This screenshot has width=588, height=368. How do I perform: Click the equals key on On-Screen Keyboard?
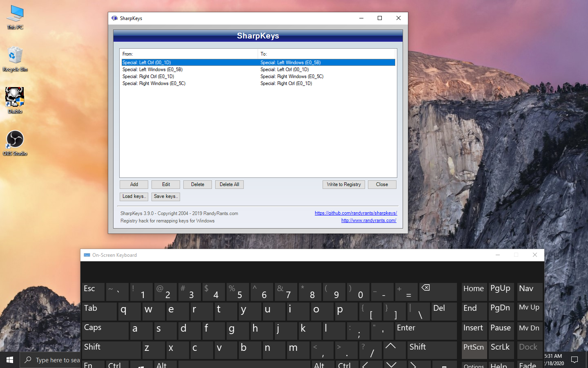(x=407, y=292)
